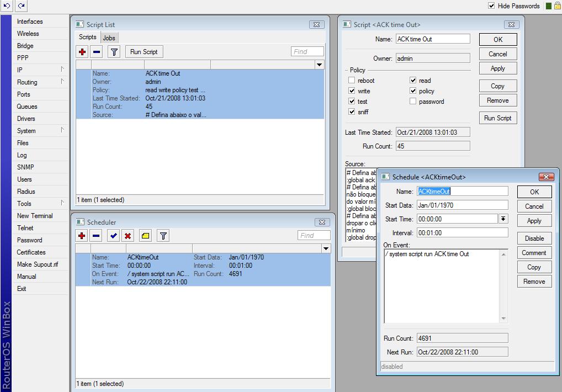Viewport: 562px width, 392px height.
Task: Filter the Scheduler list
Action: tap(163, 236)
